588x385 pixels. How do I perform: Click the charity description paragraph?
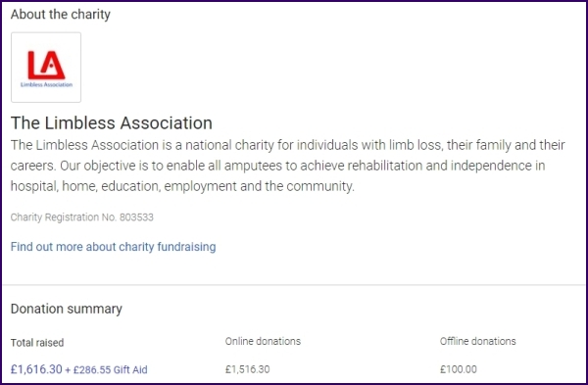tap(287, 166)
